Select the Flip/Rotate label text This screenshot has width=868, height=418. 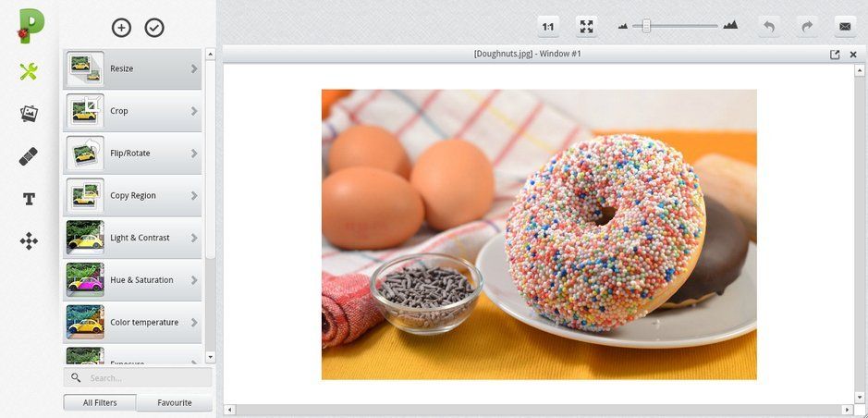(130, 154)
